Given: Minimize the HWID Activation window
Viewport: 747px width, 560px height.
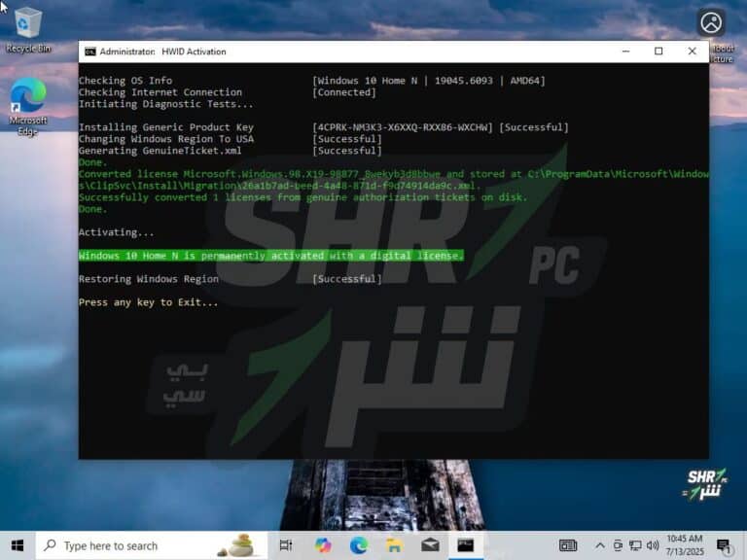Looking at the screenshot, I should pyautogui.click(x=624, y=52).
